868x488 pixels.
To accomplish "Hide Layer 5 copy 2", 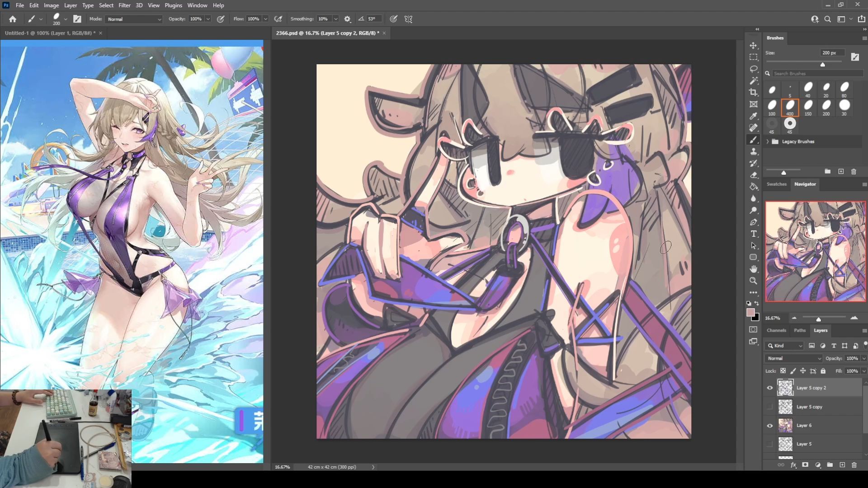I will (769, 388).
